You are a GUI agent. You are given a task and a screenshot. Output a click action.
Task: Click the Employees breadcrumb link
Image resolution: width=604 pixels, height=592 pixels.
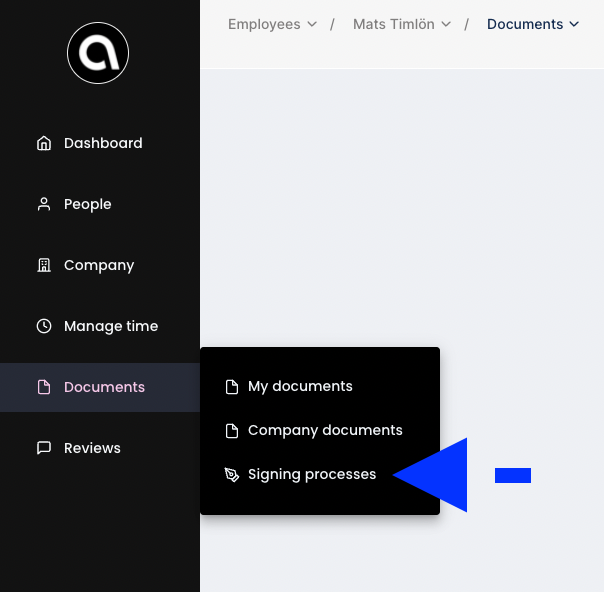[264, 24]
